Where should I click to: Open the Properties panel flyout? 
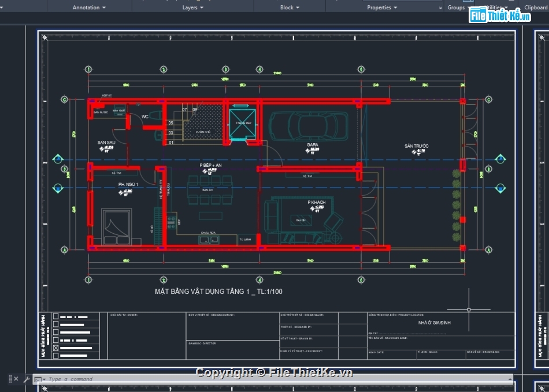pyautogui.click(x=382, y=8)
